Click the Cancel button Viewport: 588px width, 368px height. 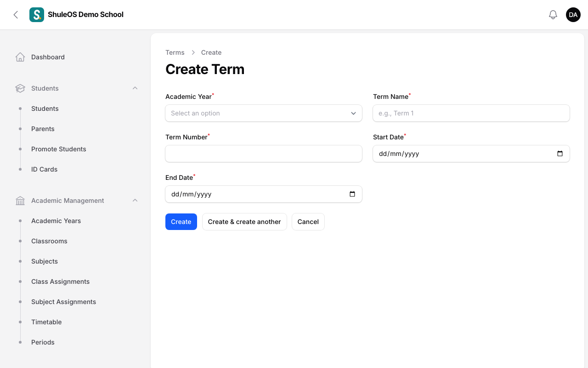(308, 222)
